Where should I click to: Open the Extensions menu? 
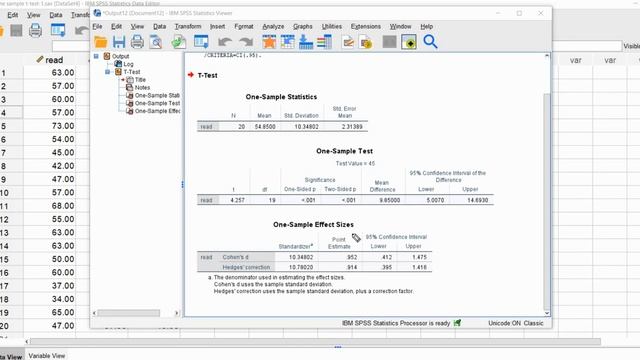366,26
